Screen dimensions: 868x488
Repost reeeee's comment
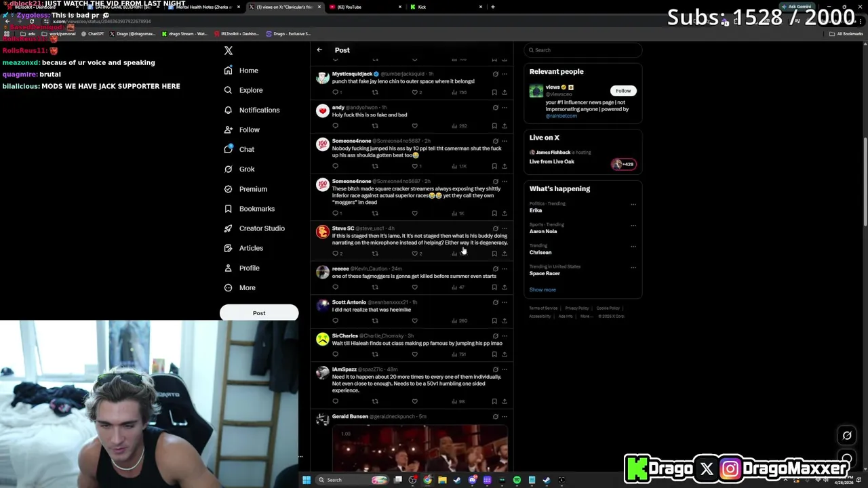click(375, 287)
